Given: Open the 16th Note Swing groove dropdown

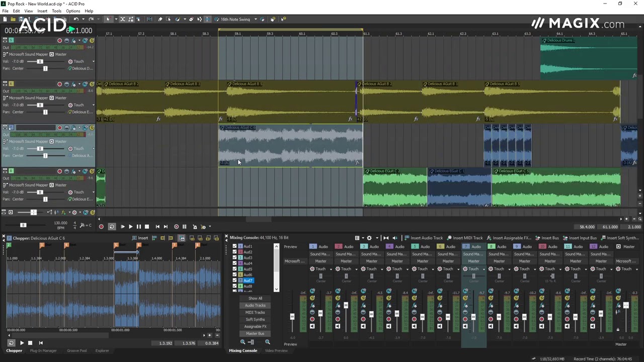Looking at the screenshot, I should [x=256, y=19].
